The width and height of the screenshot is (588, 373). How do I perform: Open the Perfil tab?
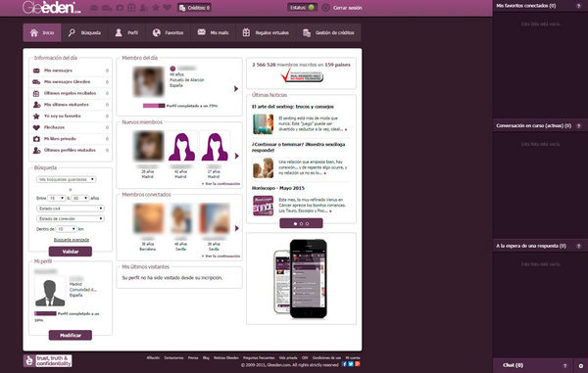(x=126, y=33)
